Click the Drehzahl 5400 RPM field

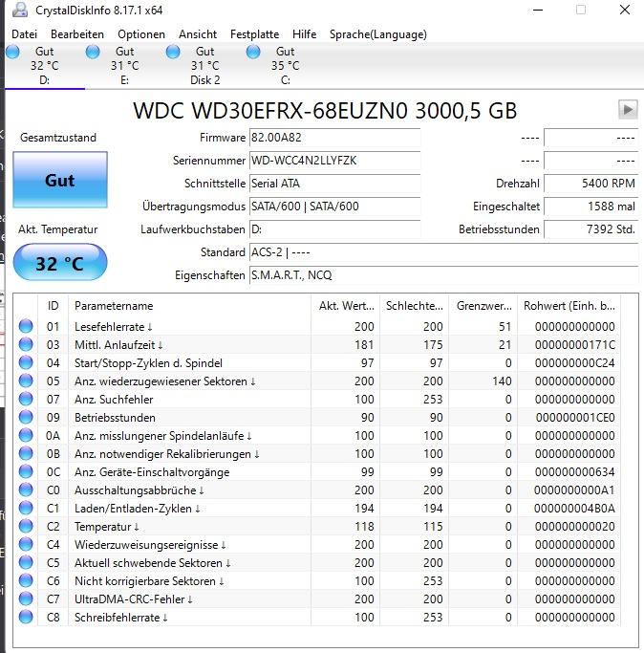click(590, 184)
